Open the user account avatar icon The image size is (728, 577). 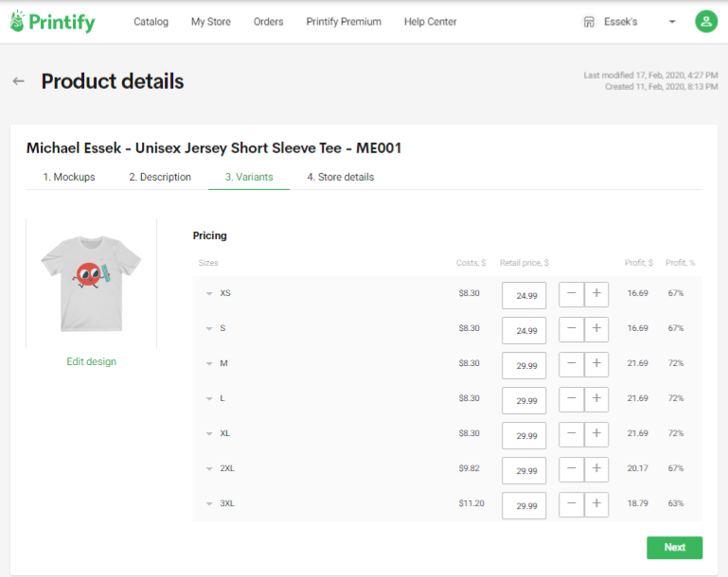(705, 22)
